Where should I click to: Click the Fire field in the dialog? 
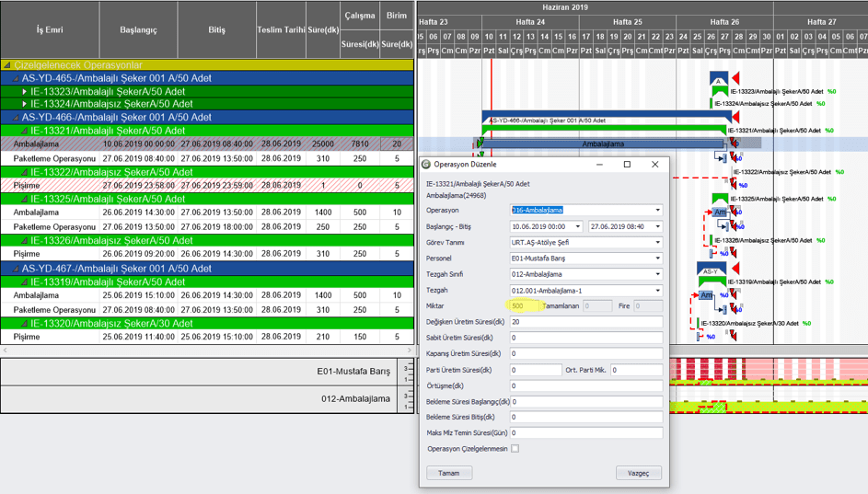coord(648,306)
